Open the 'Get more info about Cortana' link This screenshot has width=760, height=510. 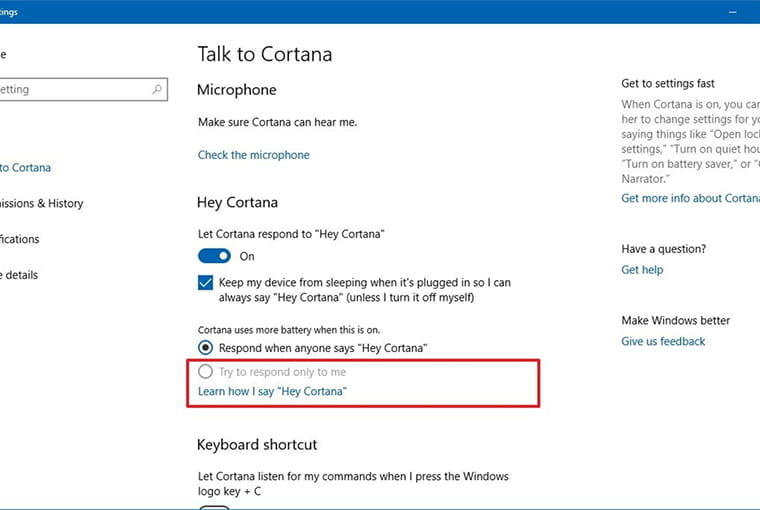point(690,198)
